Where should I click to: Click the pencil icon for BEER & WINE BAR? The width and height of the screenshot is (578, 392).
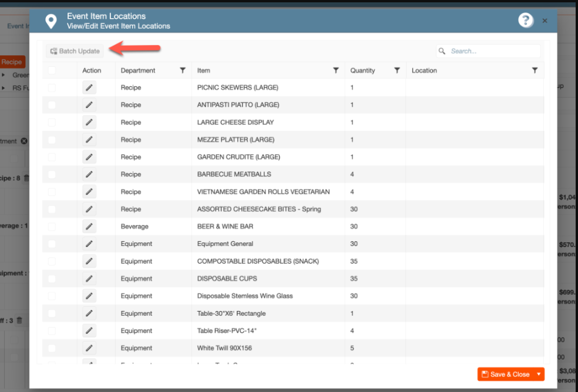click(x=89, y=227)
